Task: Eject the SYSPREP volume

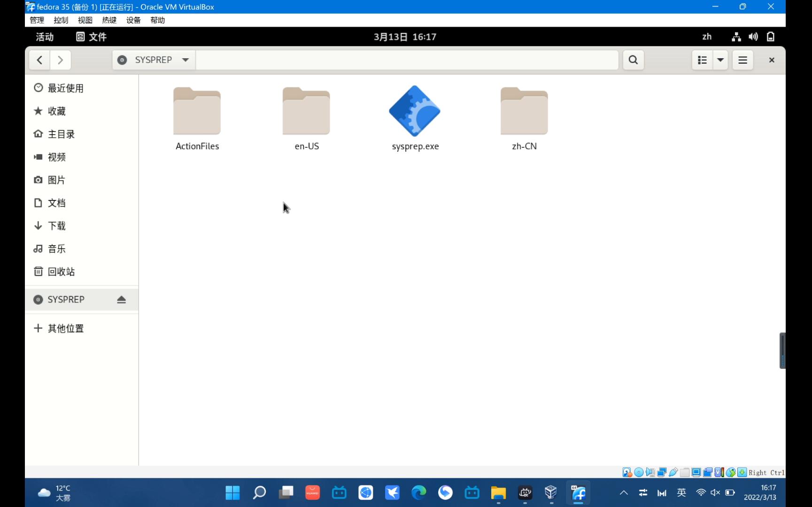Action: tap(122, 300)
